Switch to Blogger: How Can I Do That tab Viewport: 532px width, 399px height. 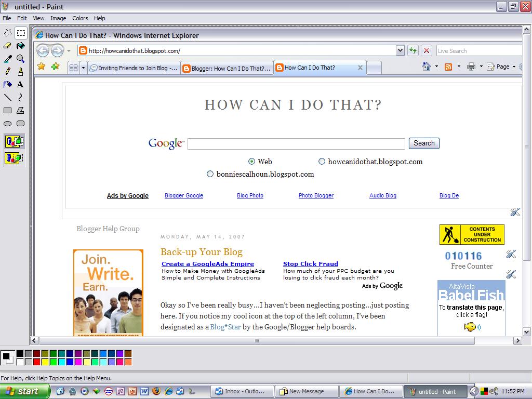point(227,69)
